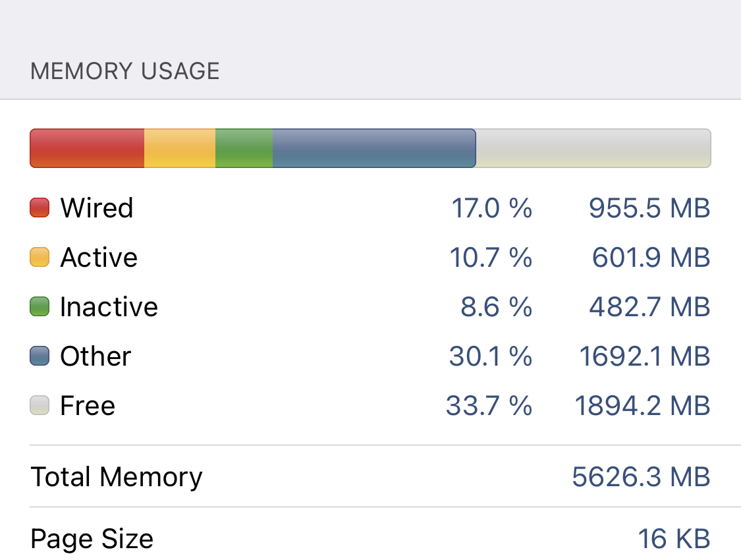Viewport: 741px width, 560px height.
Task: Click the 16 KB page size value
Action: (x=674, y=539)
